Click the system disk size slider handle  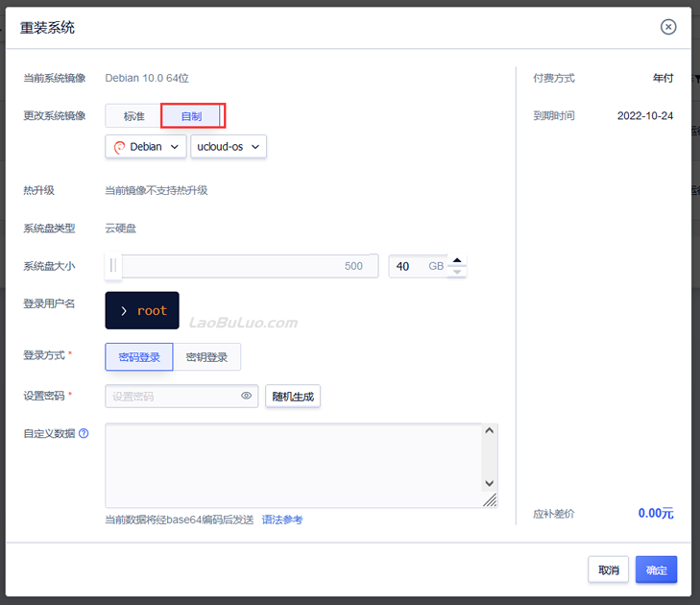pos(113,266)
